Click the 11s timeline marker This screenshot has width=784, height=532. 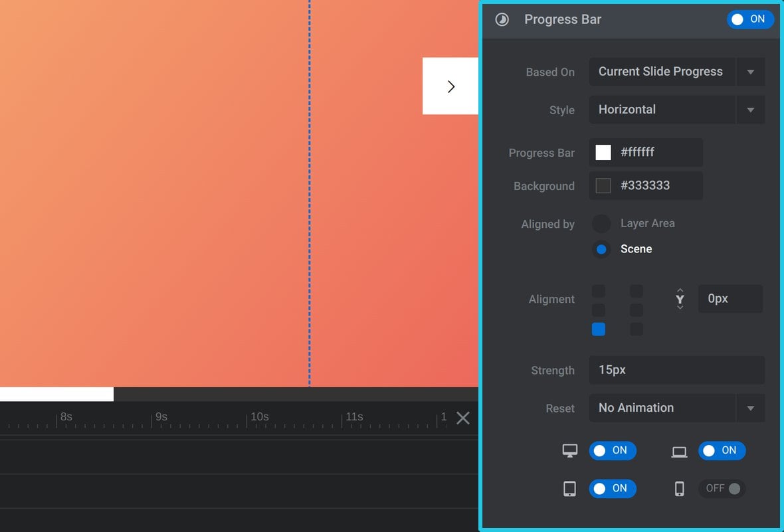click(354, 416)
